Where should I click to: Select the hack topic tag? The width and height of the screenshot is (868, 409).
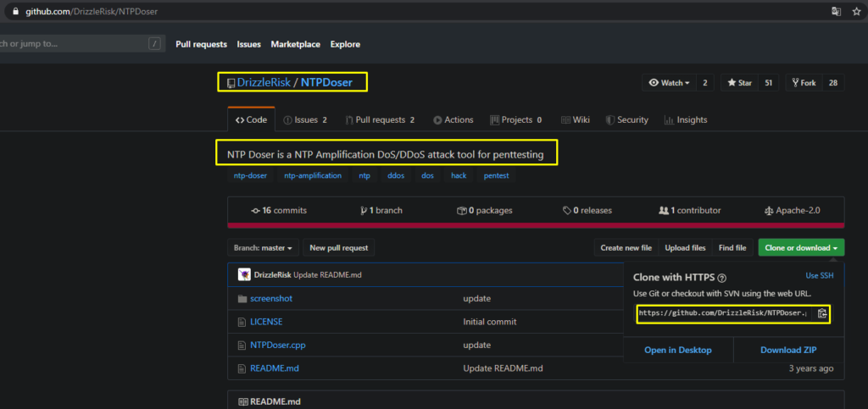(459, 176)
